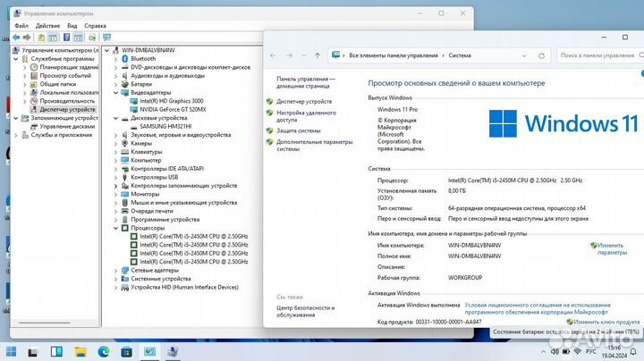Open the Файл menu
The image size is (644, 361).
(x=21, y=25)
